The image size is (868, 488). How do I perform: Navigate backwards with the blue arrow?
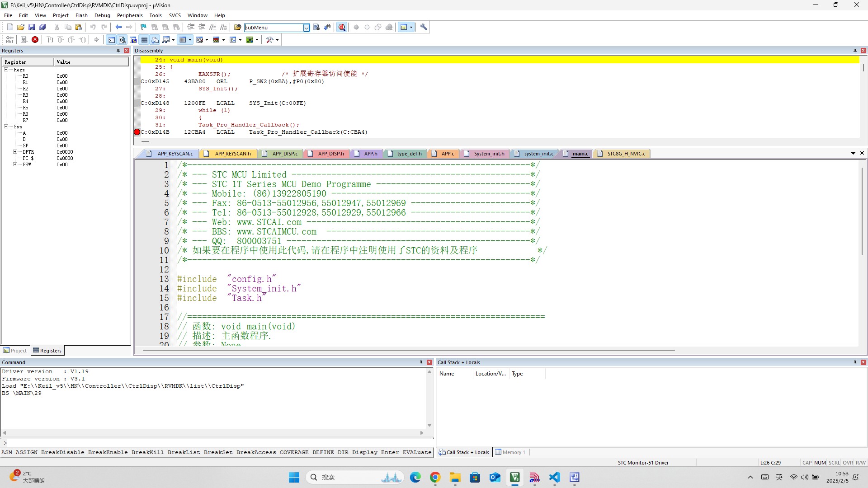[118, 28]
